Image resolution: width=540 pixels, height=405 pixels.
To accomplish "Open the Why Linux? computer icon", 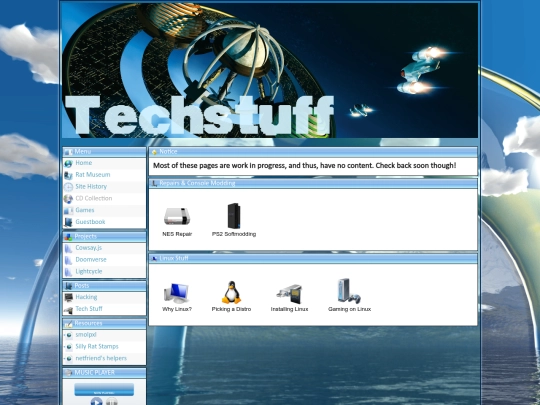I will click(176, 293).
